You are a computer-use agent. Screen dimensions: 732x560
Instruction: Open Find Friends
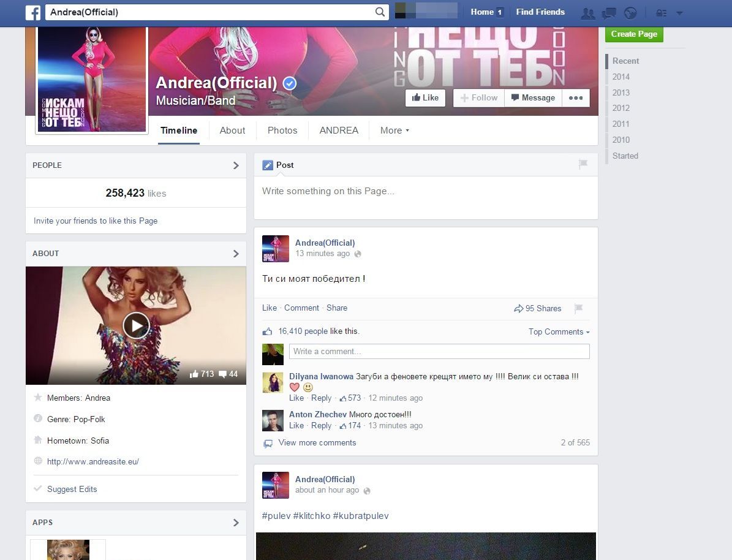pyautogui.click(x=540, y=12)
